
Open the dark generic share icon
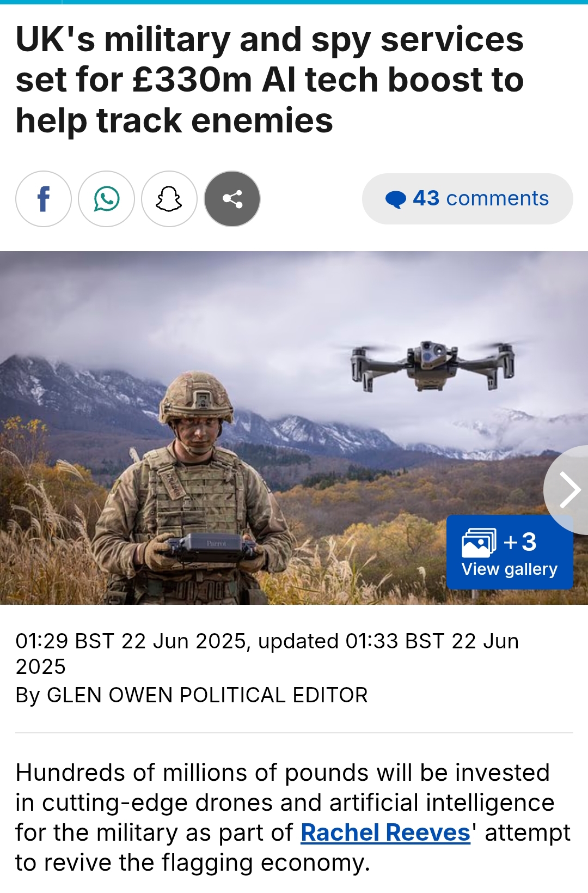point(232,199)
